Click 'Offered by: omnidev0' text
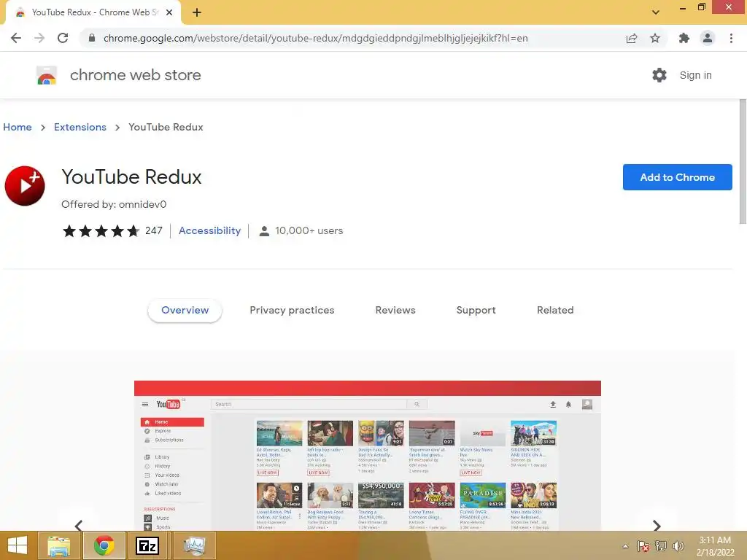Screen dimensions: 747x560 pyautogui.click(x=114, y=204)
